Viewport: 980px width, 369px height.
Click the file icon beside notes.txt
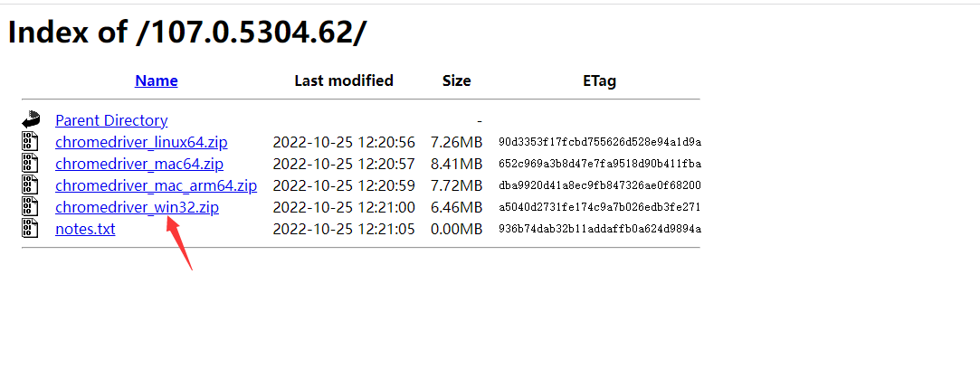pyautogui.click(x=30, y=229)
